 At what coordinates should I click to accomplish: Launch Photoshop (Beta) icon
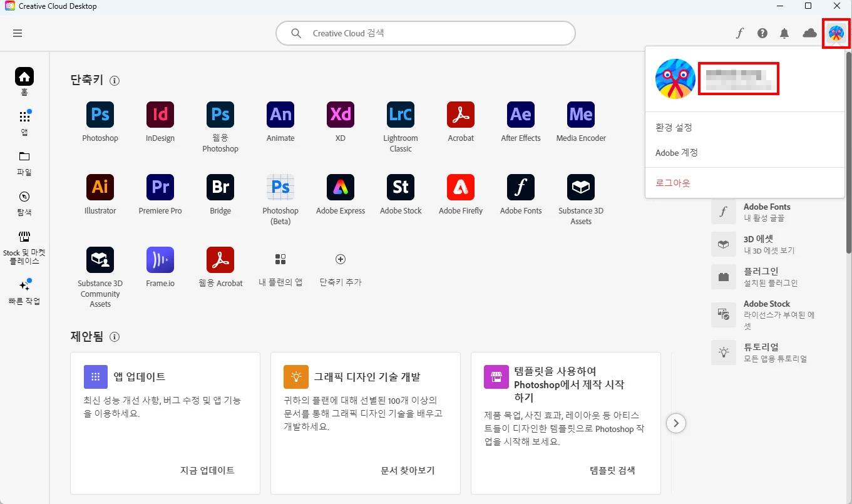tap(280, 187)
